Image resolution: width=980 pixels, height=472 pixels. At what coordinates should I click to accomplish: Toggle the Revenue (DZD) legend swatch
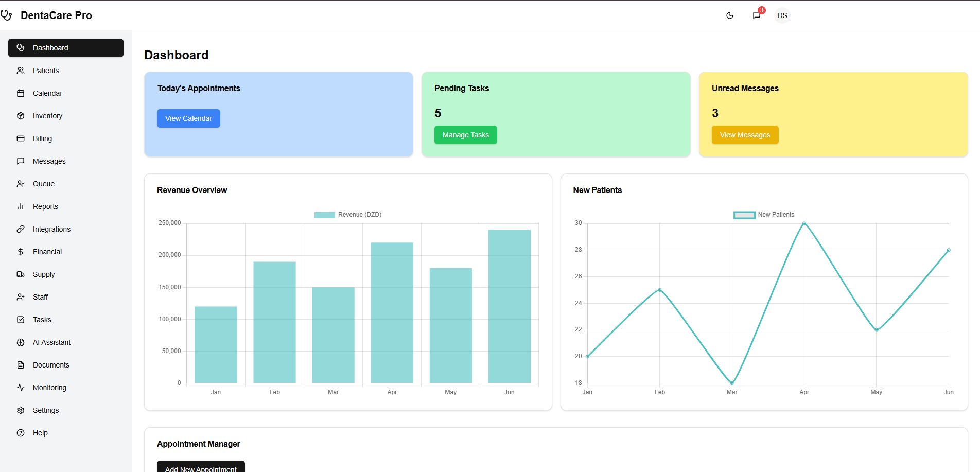click(325, 215)
